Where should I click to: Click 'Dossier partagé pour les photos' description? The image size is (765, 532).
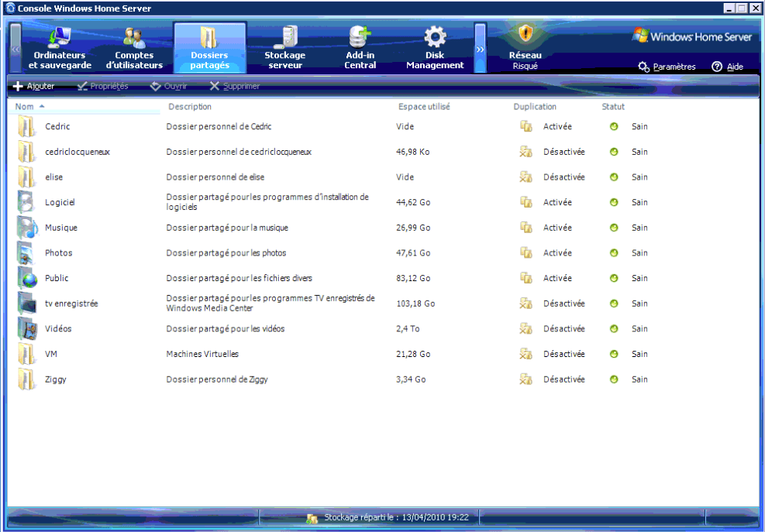coord(226,253)
